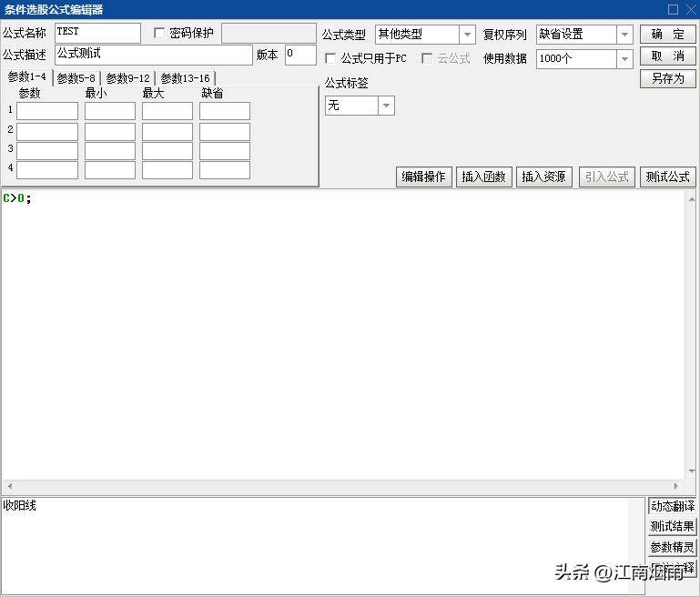This screenshot has height=597, width=700.
Task: Switch to the 参数13-16 tab
Action: (x=186, y=78)
